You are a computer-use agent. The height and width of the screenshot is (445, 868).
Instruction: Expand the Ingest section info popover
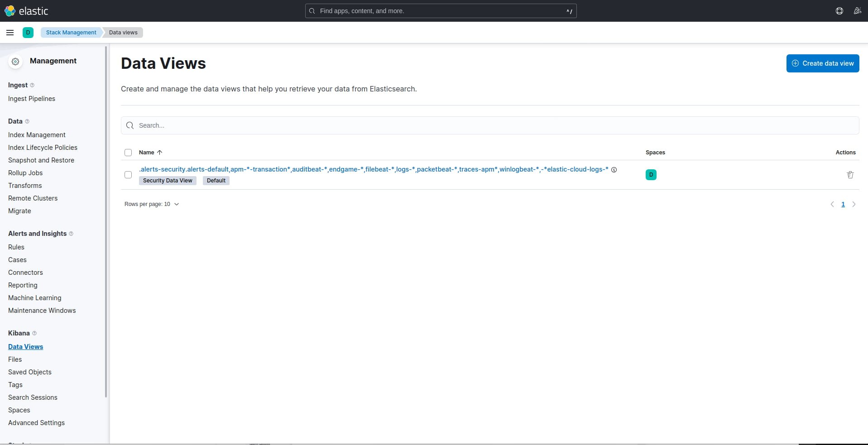(33, 85)
